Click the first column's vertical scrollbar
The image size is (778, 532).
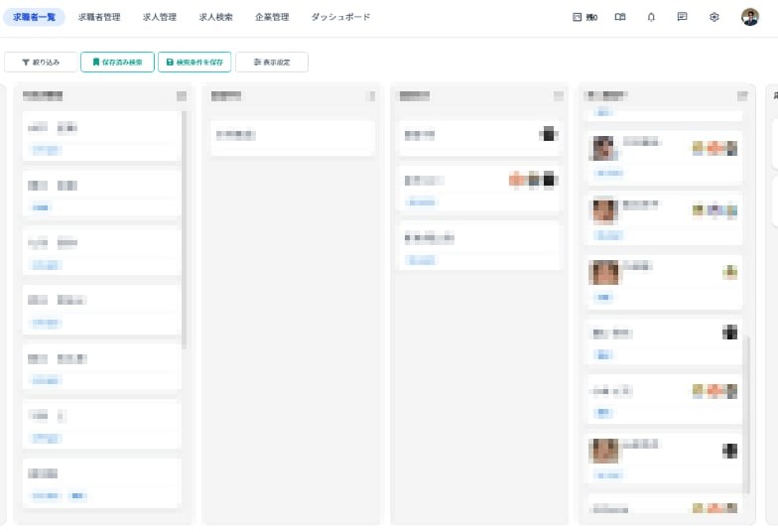click(185, 230)
